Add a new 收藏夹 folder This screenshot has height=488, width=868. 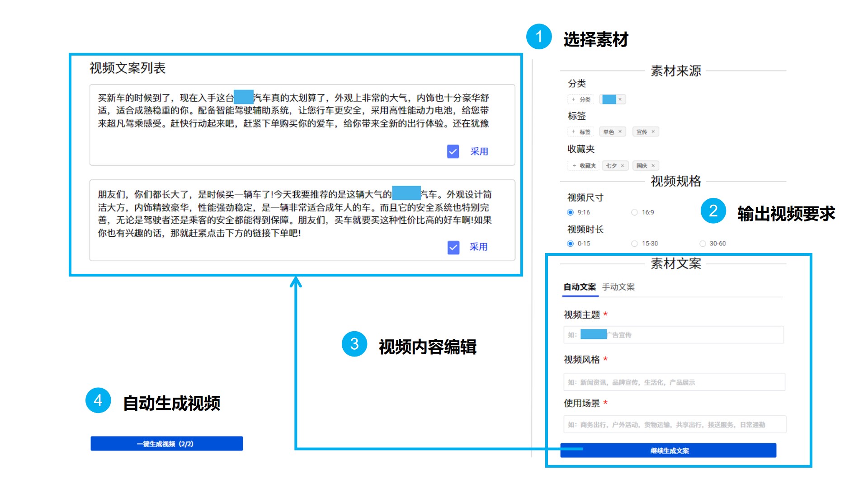coord(583,165)
